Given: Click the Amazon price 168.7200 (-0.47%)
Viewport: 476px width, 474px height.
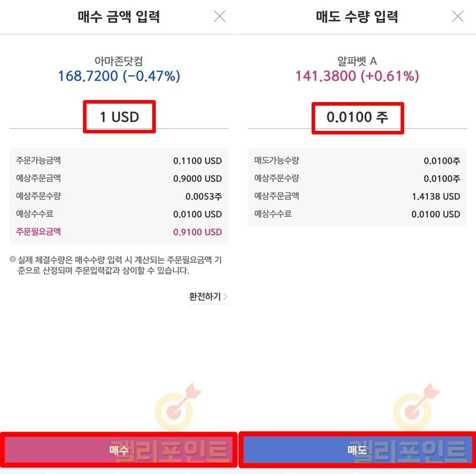Looking at the screenshot, I should [119, 76].
